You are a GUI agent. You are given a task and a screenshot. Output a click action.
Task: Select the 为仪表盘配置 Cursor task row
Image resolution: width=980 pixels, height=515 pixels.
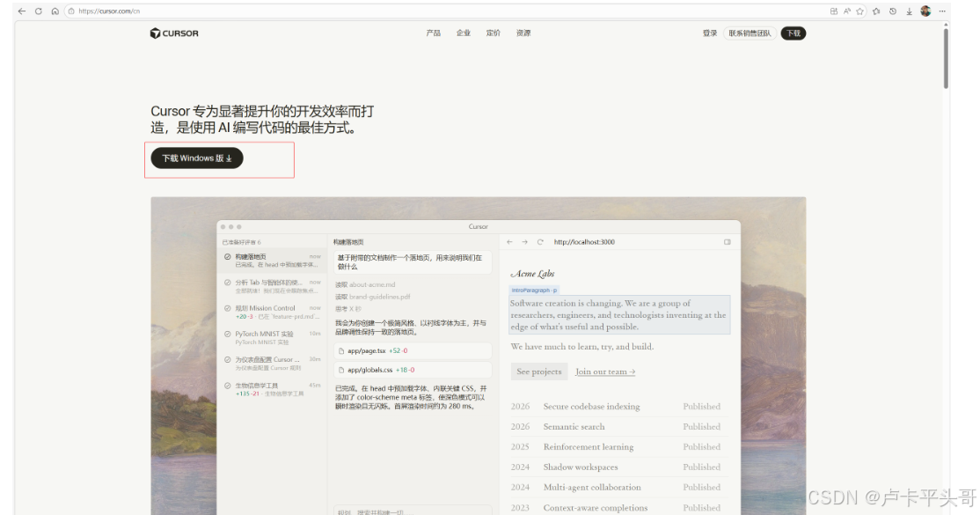pos(273,364)
